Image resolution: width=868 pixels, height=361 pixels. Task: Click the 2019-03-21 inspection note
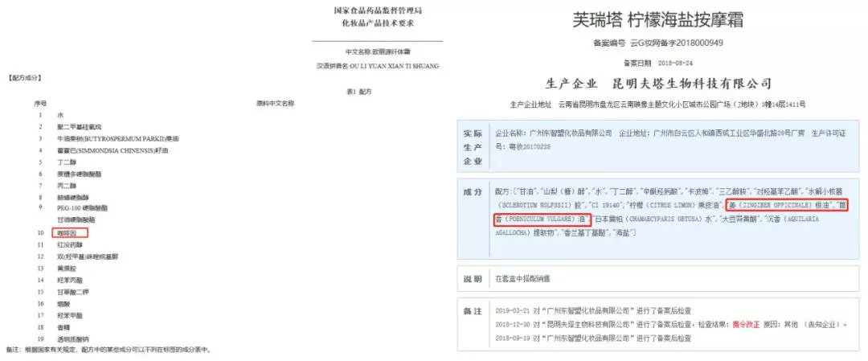[593, 310]
